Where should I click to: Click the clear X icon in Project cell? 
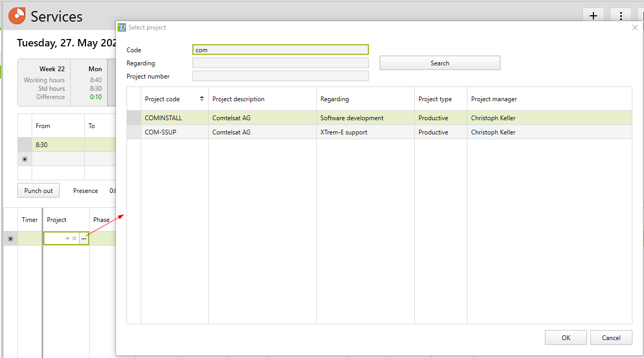point(74,239)
